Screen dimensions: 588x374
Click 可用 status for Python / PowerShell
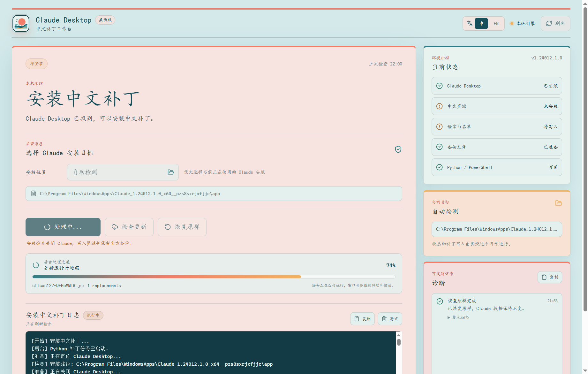[x=553, y=167]
